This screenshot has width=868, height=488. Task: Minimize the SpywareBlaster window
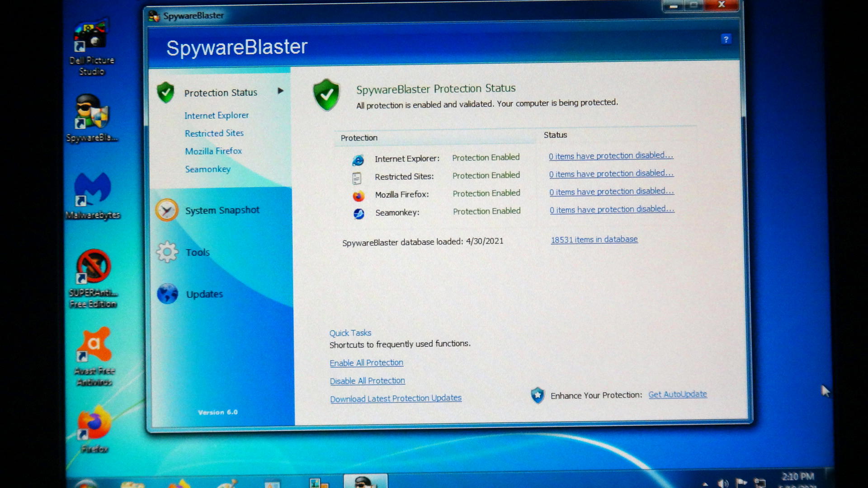[x=673, y=5]
